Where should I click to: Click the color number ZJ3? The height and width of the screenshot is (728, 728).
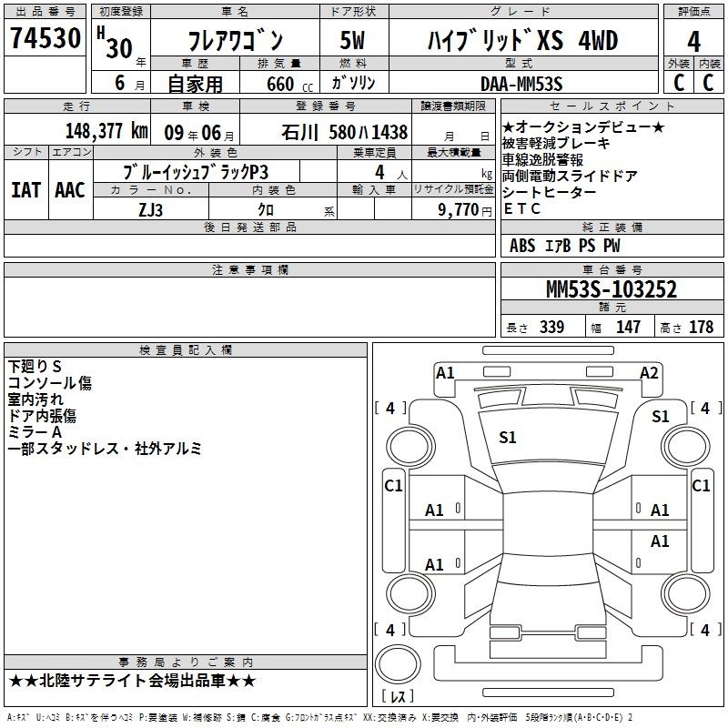coord(151,208)
